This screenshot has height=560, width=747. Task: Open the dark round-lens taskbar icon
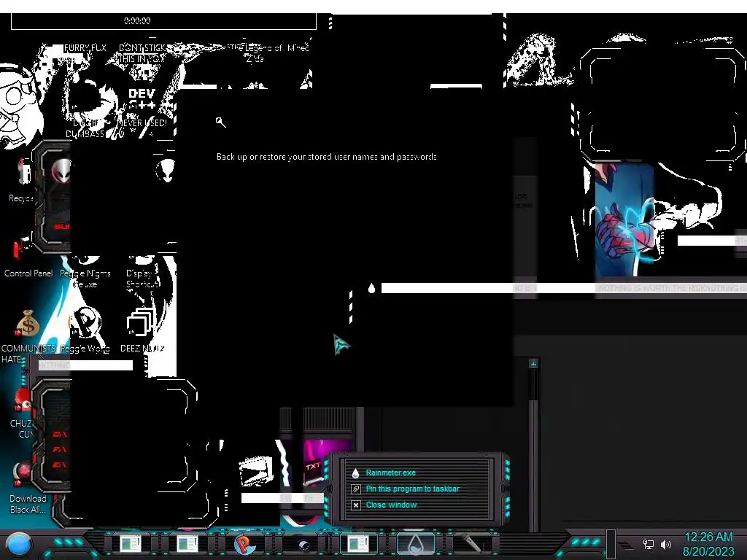(x=303, y=544)
